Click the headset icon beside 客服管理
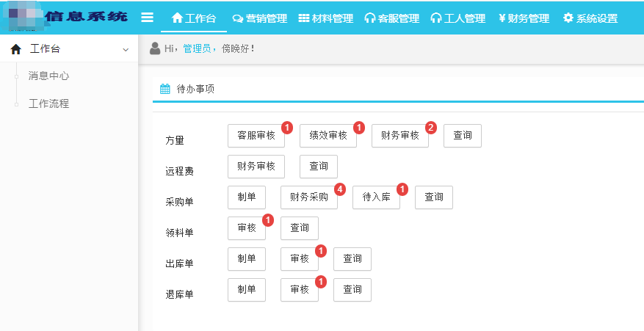This screenshot has height=331, width=644. 370,18
